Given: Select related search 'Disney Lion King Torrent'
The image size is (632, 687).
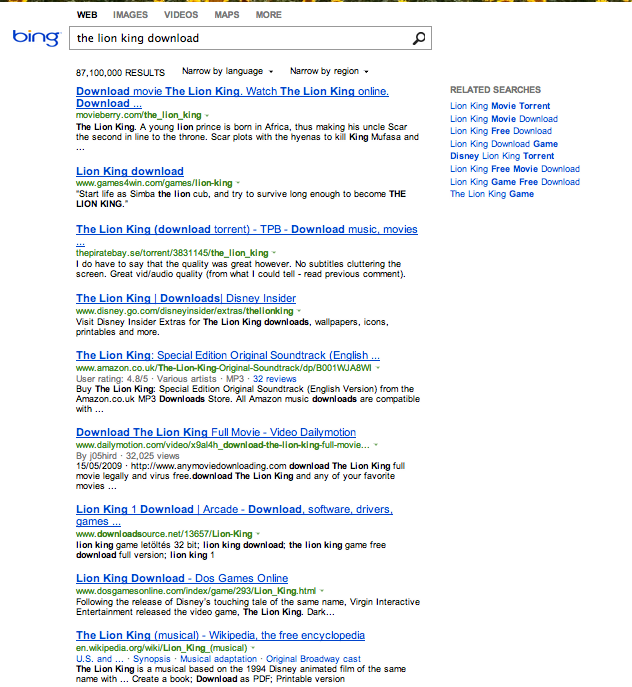Looking at the screenshot, I should (x=502, y=156).
